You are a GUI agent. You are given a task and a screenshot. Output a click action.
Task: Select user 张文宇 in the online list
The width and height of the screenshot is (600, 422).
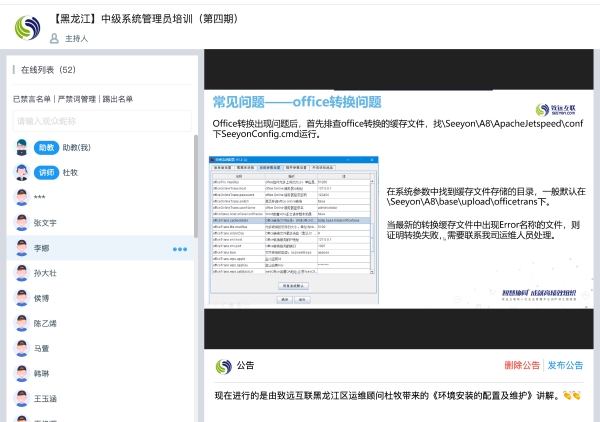(100, 222)
